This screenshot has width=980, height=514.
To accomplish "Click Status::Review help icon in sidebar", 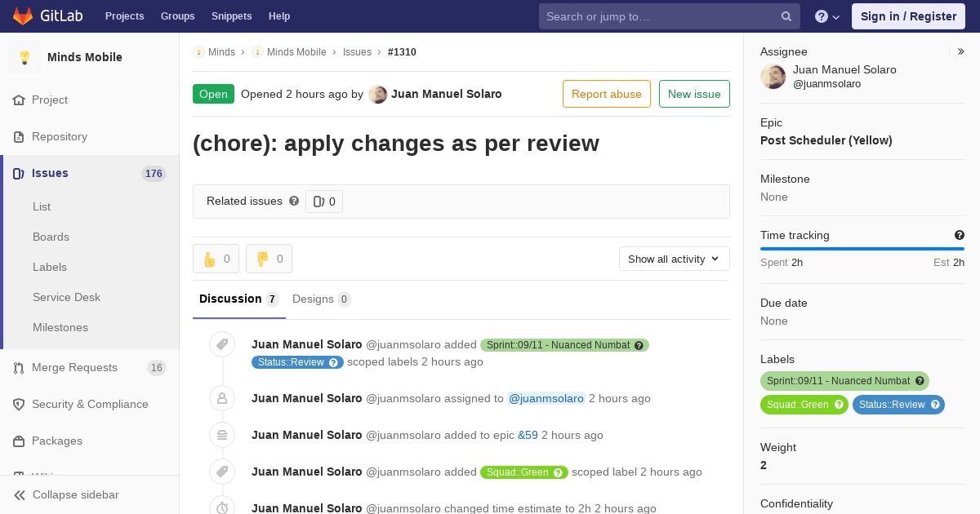I will pos(935,405).
